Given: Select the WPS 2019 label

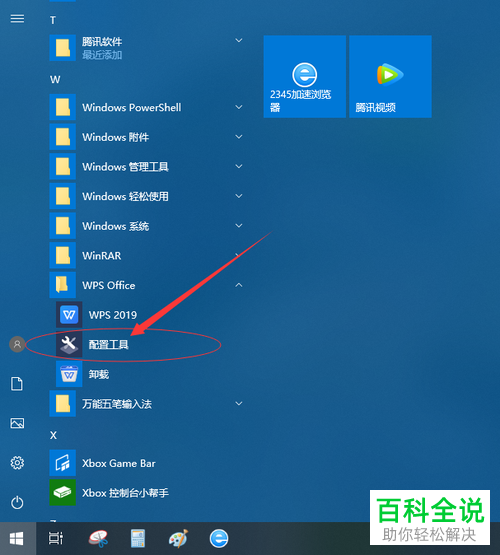Looking at the screenshot, I should [x=113, y=315].
